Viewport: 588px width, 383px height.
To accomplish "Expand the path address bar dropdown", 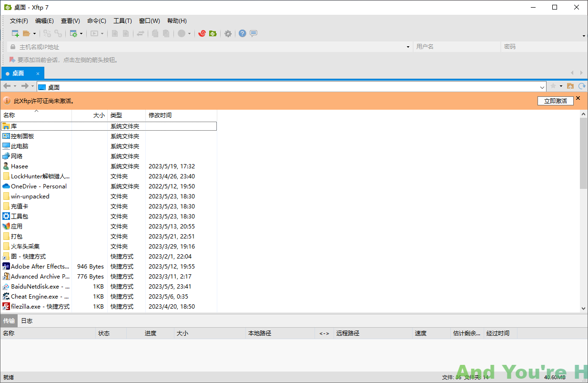I will tap(542, 87).
